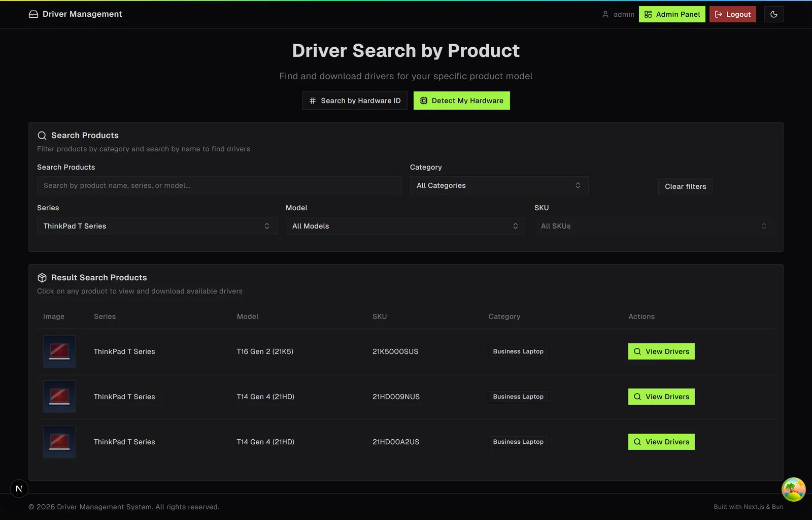Click the T14 Gen 4 model in the 21HD009NUS row
This screenshot has height=520, width=812.
[265, 397]
